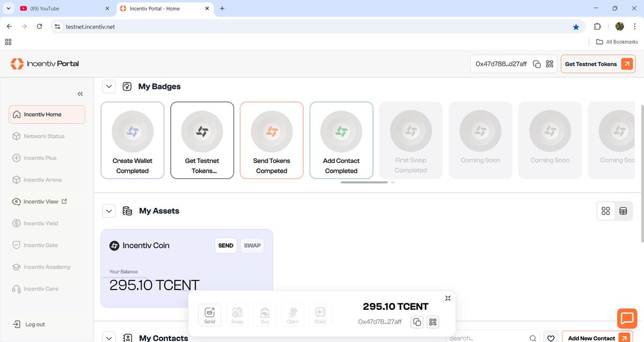Select the Create Wallet badge
The height and width of the screenshot is (342, 644).
tap(133, 140)
